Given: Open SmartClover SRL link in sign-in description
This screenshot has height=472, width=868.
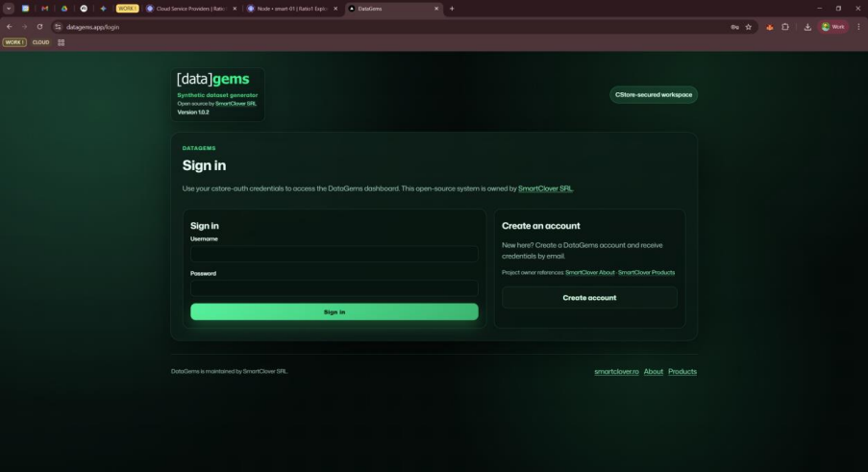Looking at the screenshot, I should coord(545,188).
